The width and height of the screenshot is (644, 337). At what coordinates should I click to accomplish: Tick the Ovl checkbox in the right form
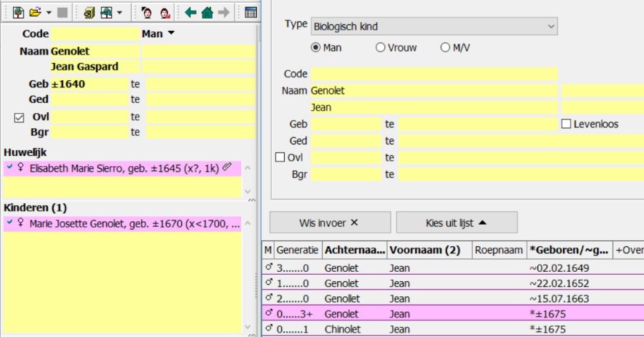pyautogui.click(x=280, y=157)
